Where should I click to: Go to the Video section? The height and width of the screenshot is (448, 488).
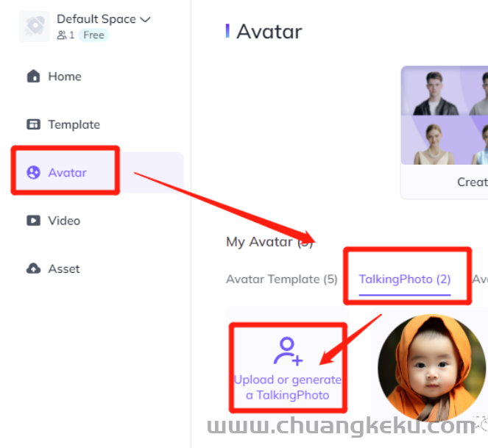point(64,221)
